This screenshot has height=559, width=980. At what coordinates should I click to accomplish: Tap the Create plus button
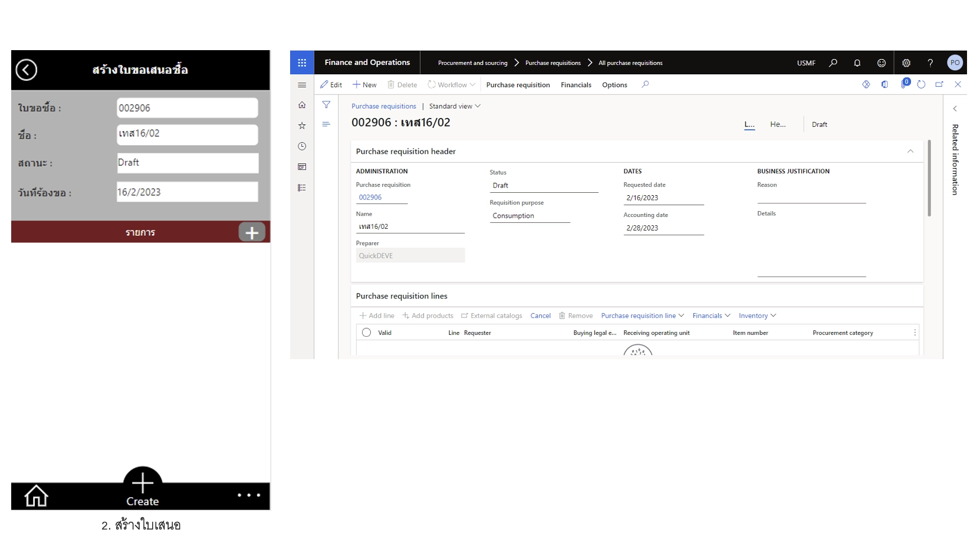pos(143,488)
